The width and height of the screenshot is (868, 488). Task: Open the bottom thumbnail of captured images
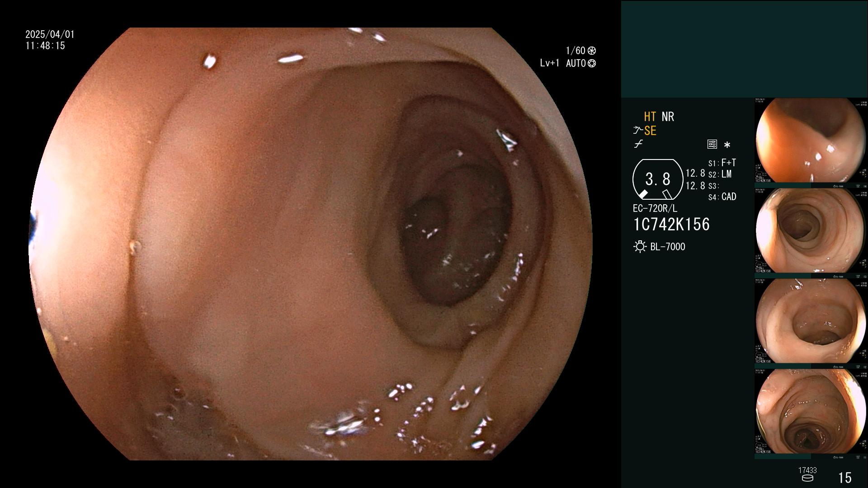[x=811, y=412]
